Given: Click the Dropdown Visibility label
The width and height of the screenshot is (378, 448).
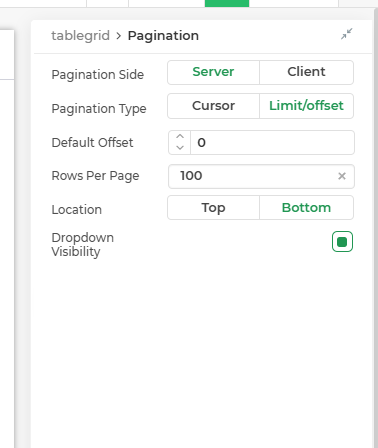Looking at the screenshot, I should click(x=83, y=245).
